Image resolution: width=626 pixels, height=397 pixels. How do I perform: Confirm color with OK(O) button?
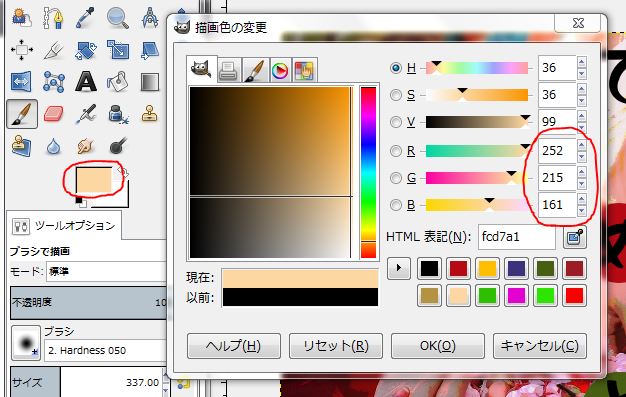click(x=438, y=345)
